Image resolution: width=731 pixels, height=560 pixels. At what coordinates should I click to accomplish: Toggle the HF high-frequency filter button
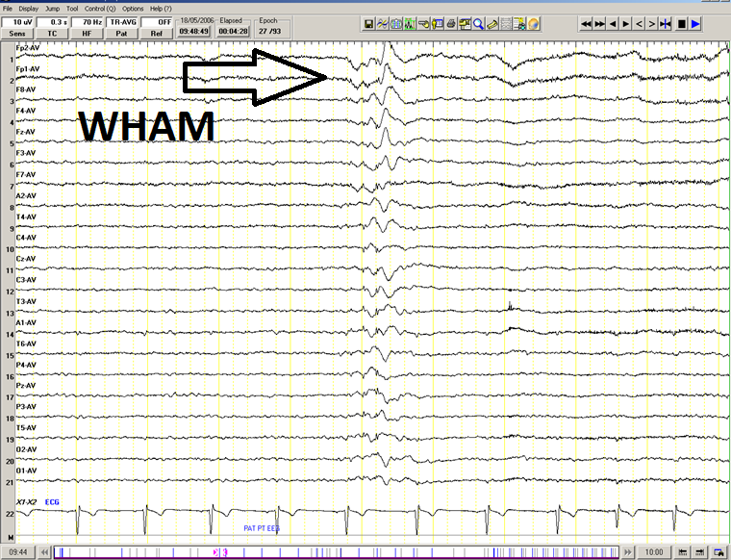[x=87, y=33]
